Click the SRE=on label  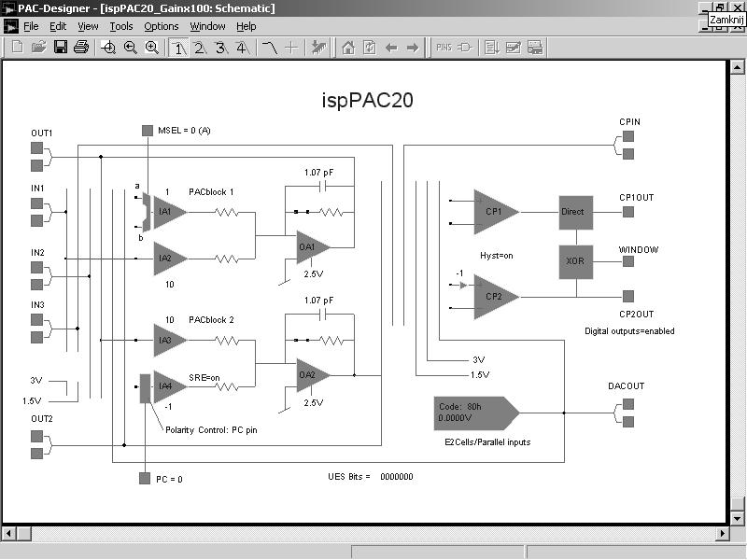[x=204, y=378]
